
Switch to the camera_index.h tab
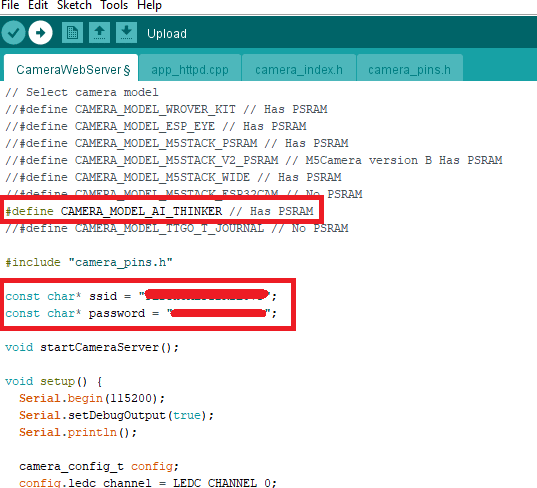point(299,70)
